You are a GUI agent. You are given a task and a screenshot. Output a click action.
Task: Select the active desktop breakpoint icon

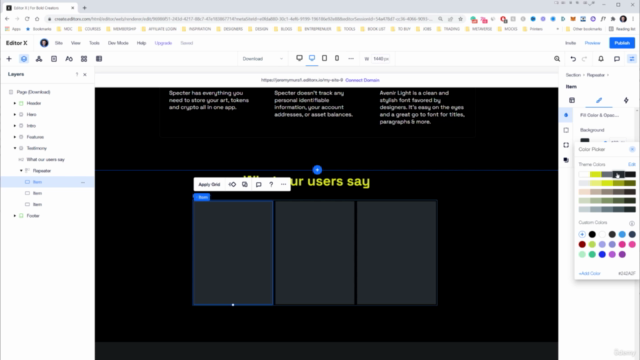312,58
